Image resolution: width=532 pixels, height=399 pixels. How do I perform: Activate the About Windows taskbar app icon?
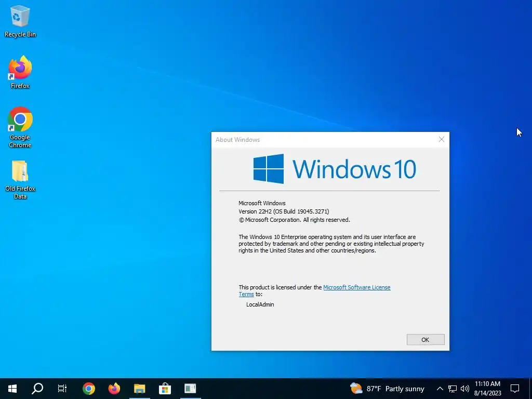[x=190, y=389]
